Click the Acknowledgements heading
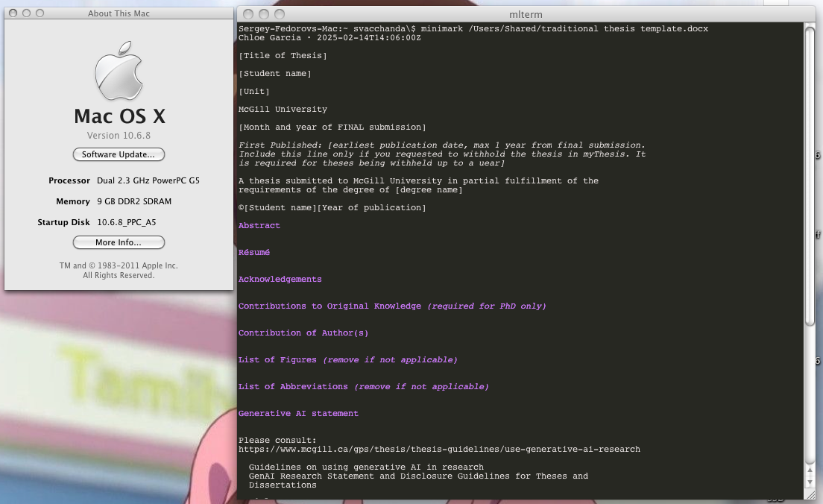 pos(280,280)
